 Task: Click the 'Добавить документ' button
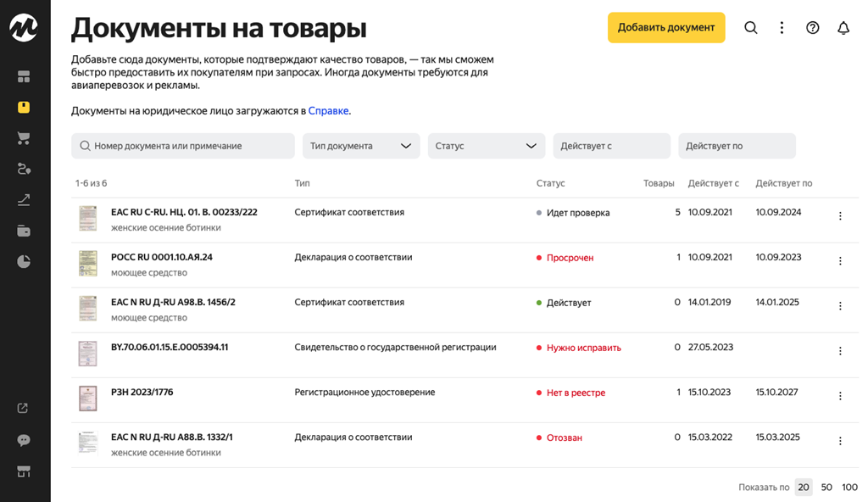(x=666, y=27)
